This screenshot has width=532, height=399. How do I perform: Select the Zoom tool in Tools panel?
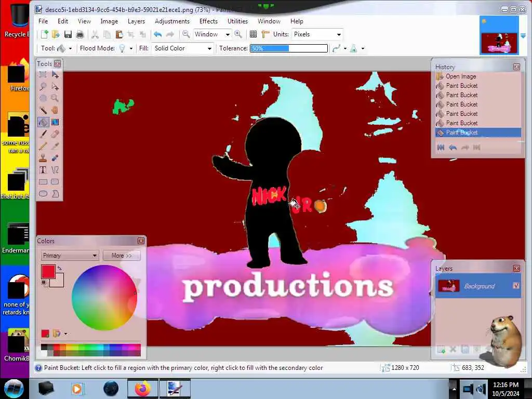tap(55, 98)
